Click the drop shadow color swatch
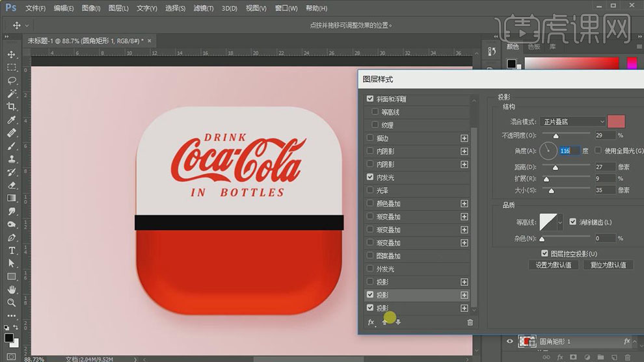 coord(616,122)
